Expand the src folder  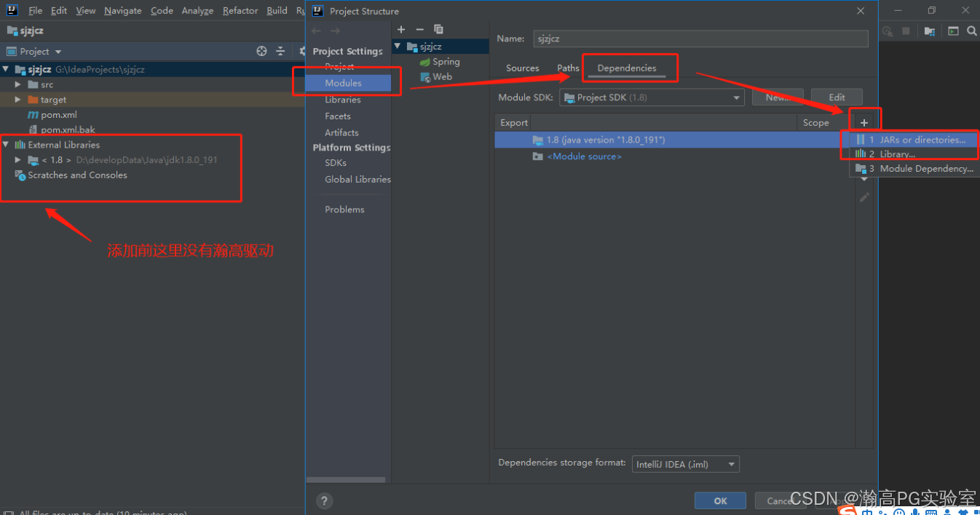[x=18, y=85]
